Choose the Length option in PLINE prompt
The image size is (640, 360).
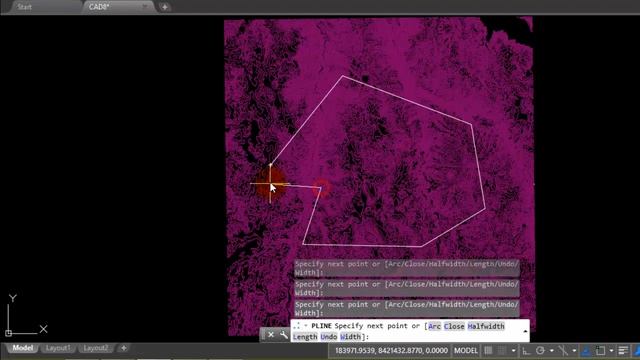pos(305,336)
